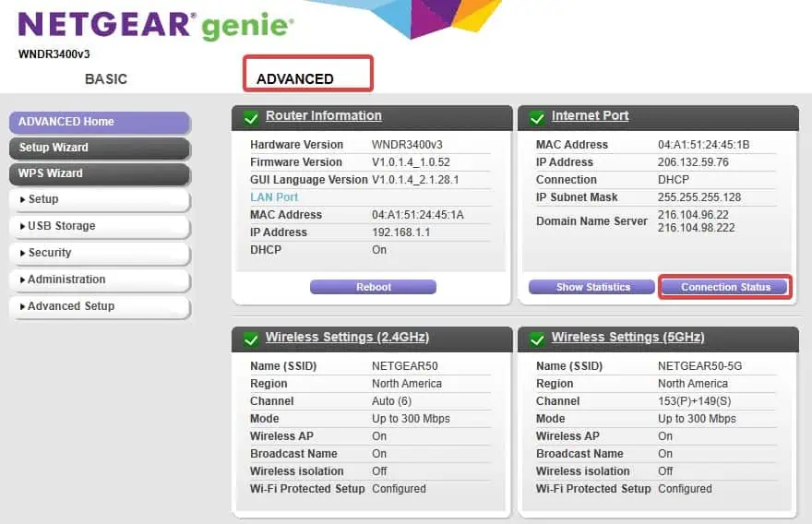Click DNS server 216.104.96.22
This screenshot has width=812, height=524.
point(693,214)
